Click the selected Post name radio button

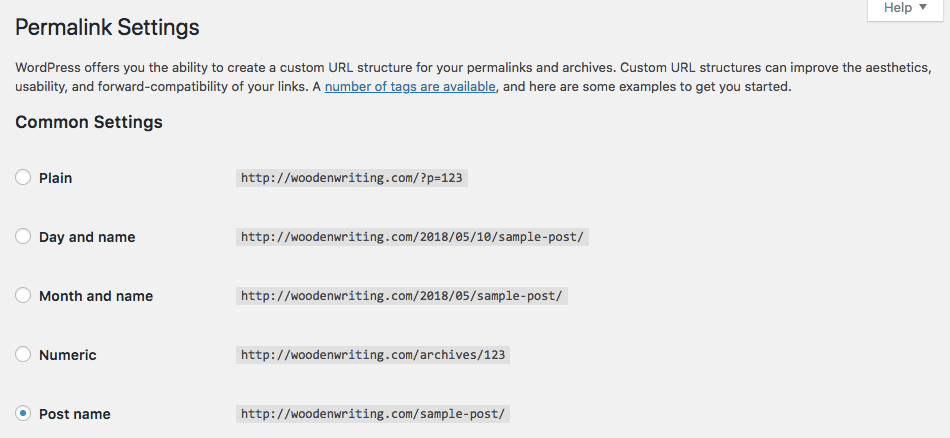(x=23, y=414)
